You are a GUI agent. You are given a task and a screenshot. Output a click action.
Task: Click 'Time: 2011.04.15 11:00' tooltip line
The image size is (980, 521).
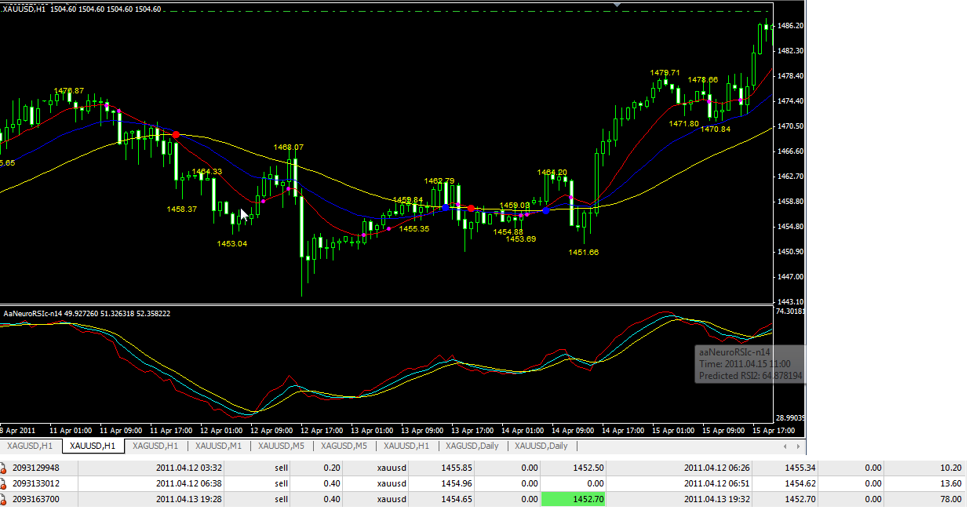(745, 364)
